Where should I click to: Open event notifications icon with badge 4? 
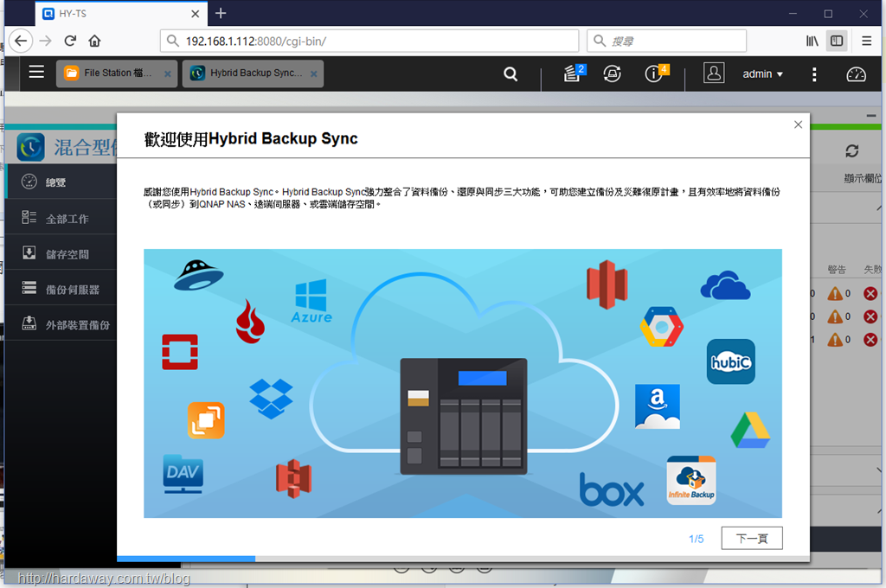click(x=656, y=73)
